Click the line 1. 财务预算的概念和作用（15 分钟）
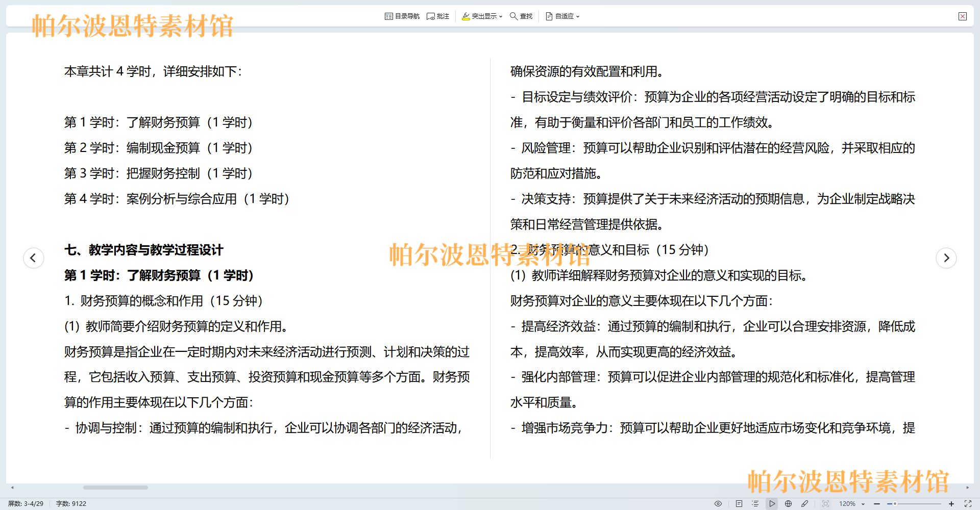This screenshot has width=980, height=510. 164,301
